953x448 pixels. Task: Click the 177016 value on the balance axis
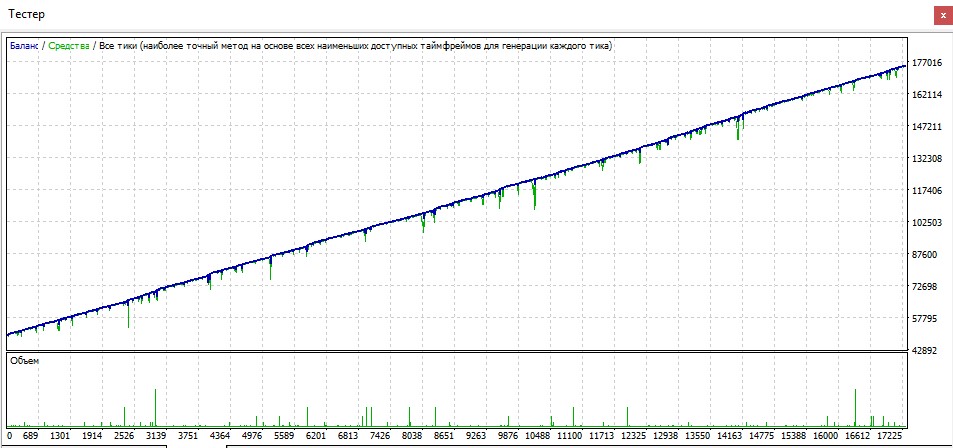(925, 63)
